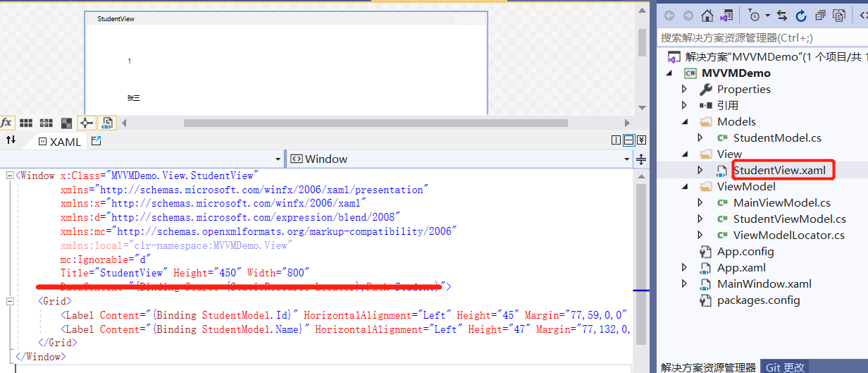Toggle snapping to snaplines icon
868x373 pixels.
click(x=87, y=123)
